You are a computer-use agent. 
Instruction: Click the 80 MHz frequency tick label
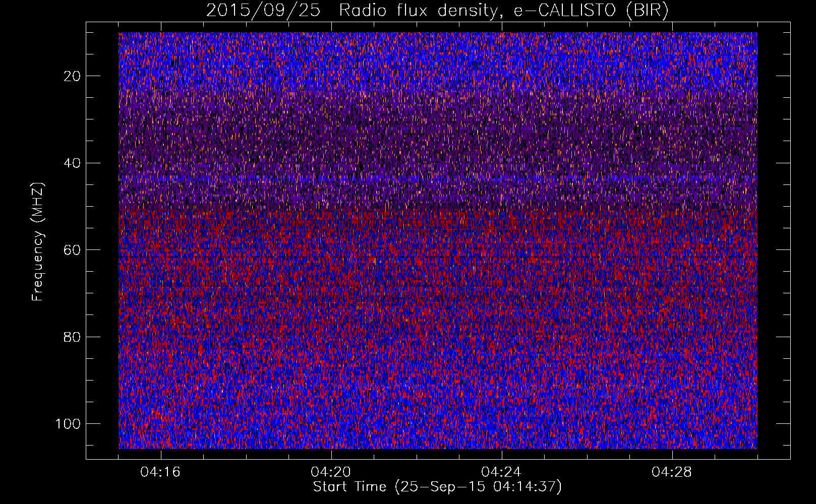pyautogui.click(x=73, y=337)
